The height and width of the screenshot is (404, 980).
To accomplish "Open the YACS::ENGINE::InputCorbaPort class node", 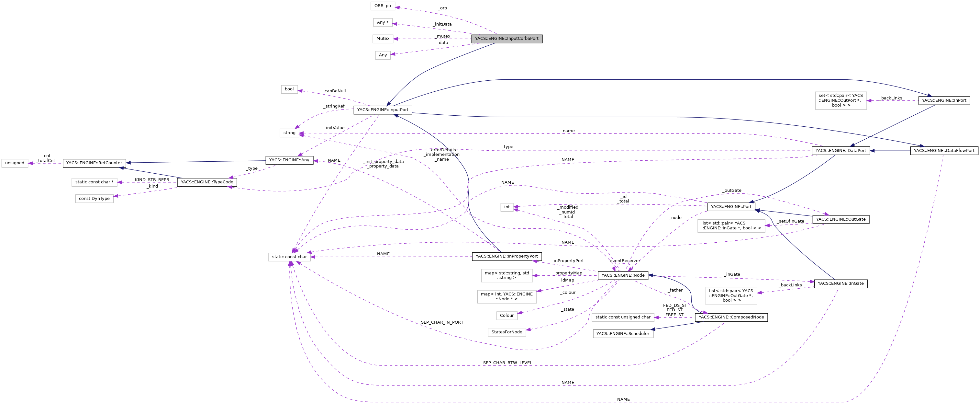I will [x=507, y=39].
